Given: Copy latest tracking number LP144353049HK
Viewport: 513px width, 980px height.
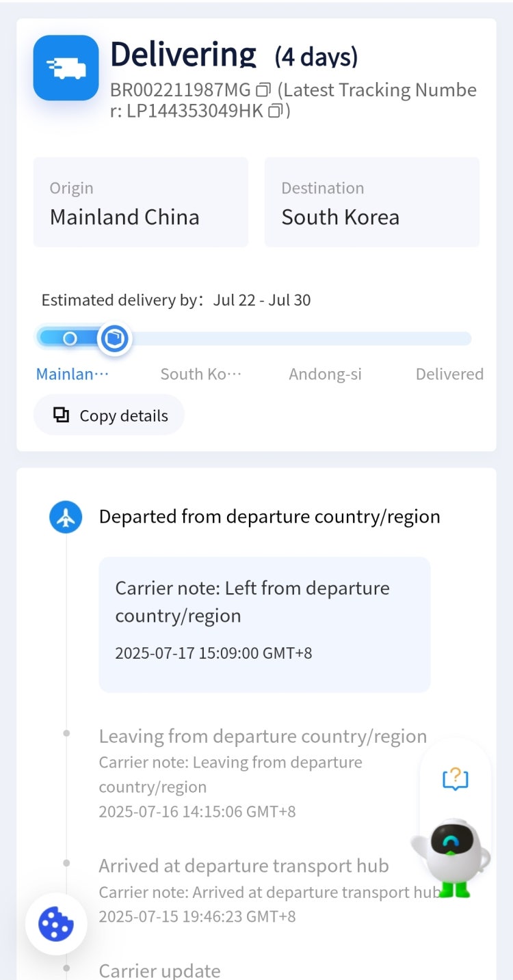Looking at the screenshot, I should tap(275, 111).
